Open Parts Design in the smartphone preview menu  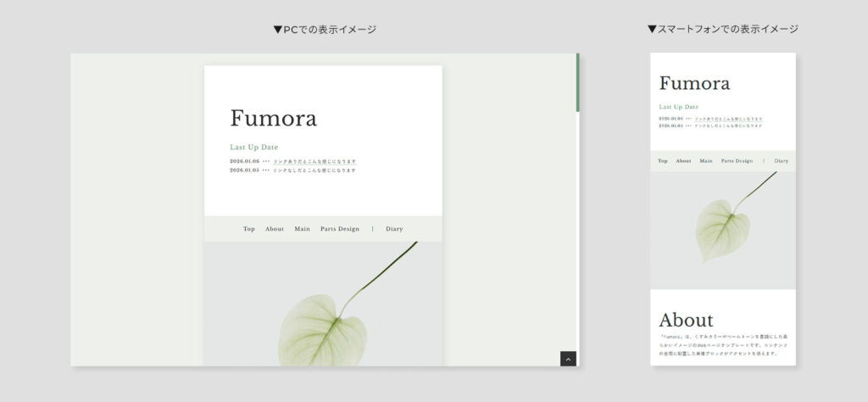[737, 160]
